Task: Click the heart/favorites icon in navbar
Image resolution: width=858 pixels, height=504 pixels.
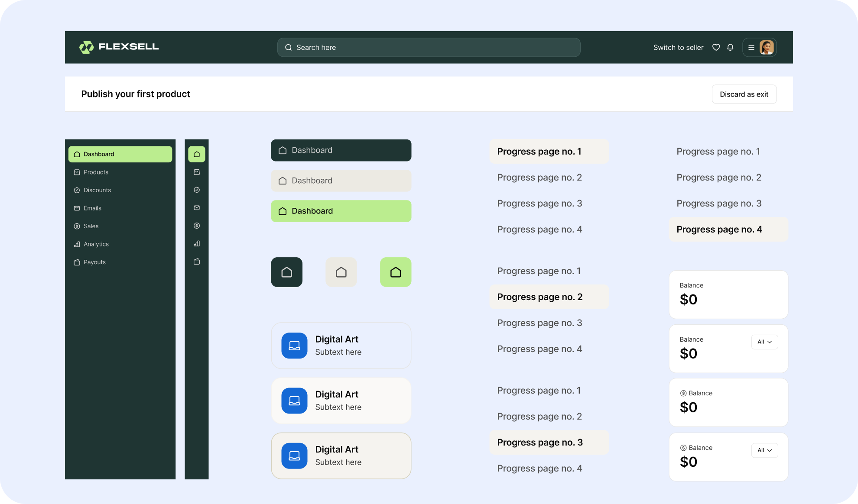Action: click(x=716, y=47)
